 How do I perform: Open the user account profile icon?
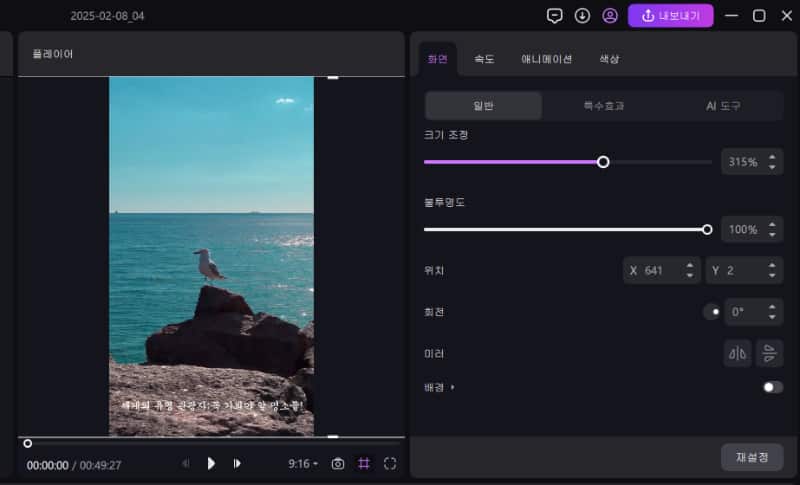point(610,16)
